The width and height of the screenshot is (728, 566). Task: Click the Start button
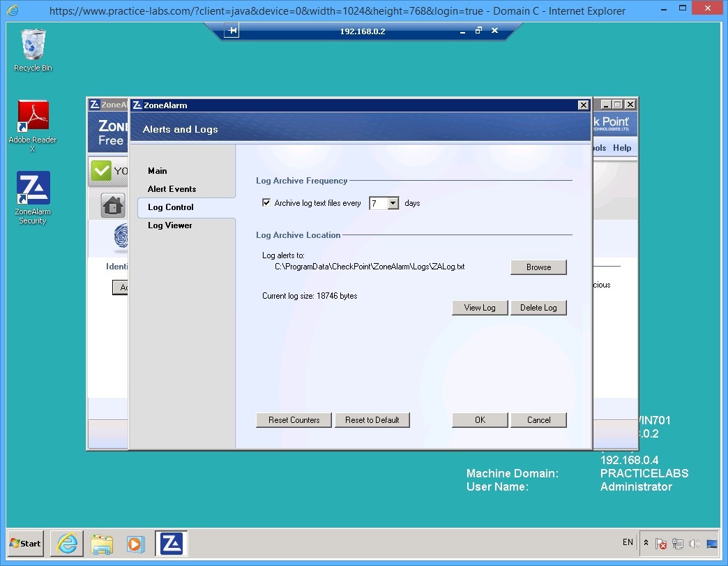coord(24,543)
